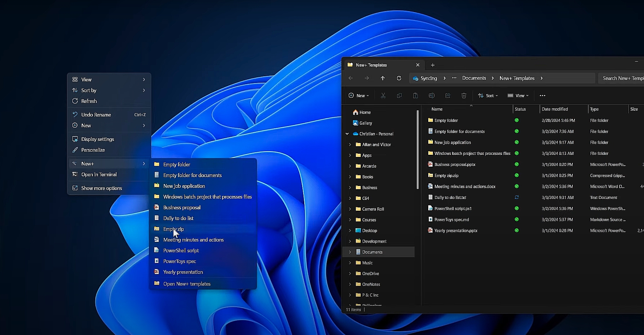Open the Sort dropdown in Explorer toolbar
Image resolution: width=644 pixels, height=335 pixels.
(488, 96)
